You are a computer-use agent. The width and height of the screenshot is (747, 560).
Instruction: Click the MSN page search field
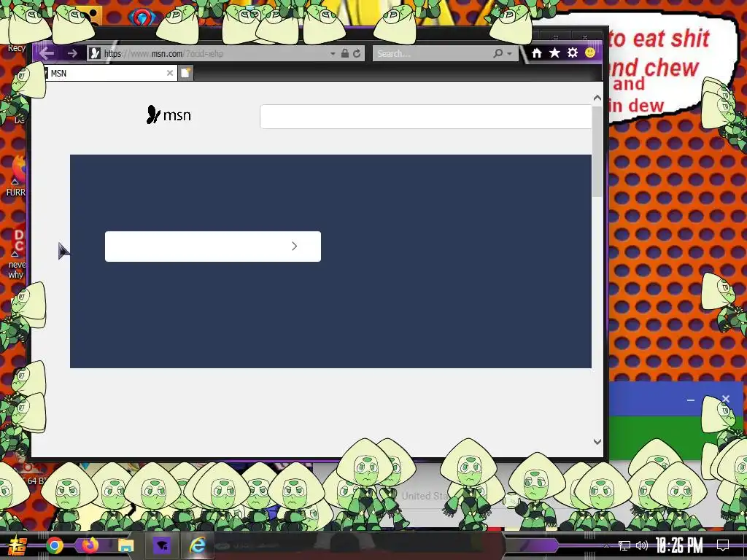[426, 117]
